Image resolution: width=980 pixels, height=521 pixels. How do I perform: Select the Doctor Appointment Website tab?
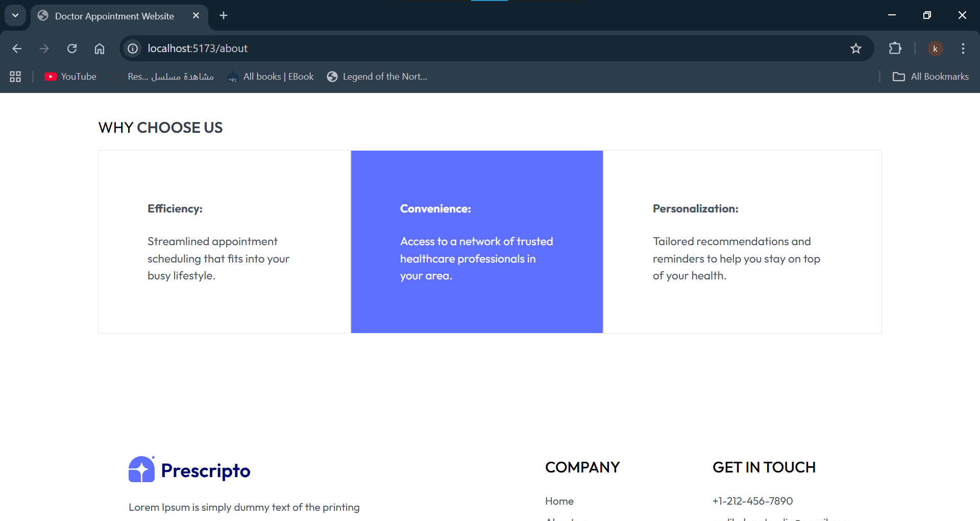114,16
